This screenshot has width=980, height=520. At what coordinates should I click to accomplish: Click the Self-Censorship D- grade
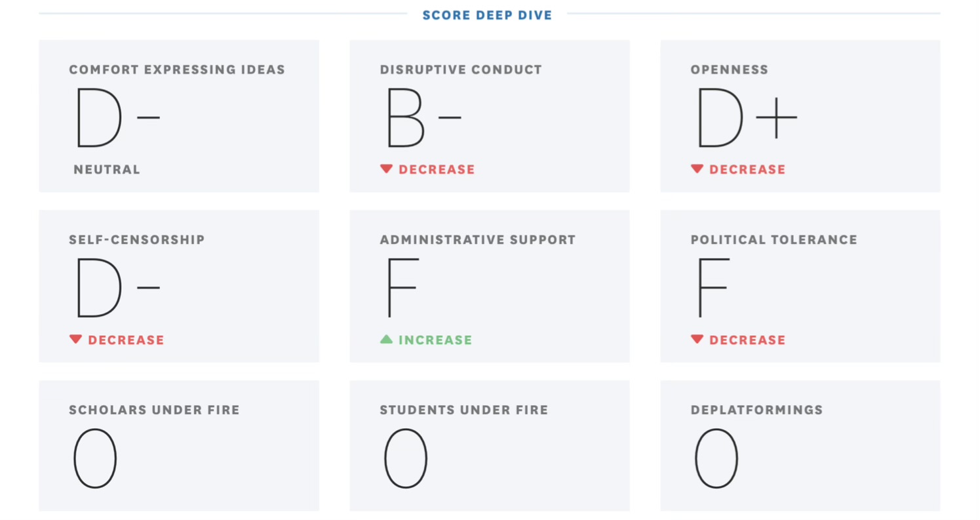click(117, 289)
